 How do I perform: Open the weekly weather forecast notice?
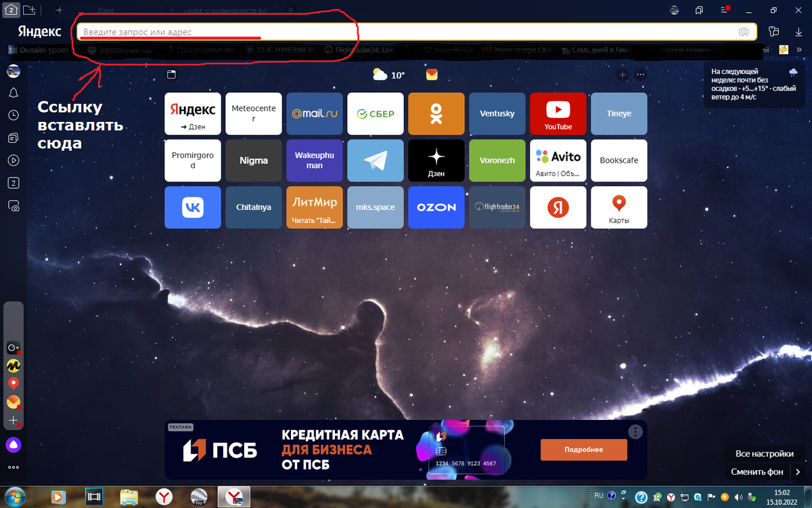coord(754,84)
